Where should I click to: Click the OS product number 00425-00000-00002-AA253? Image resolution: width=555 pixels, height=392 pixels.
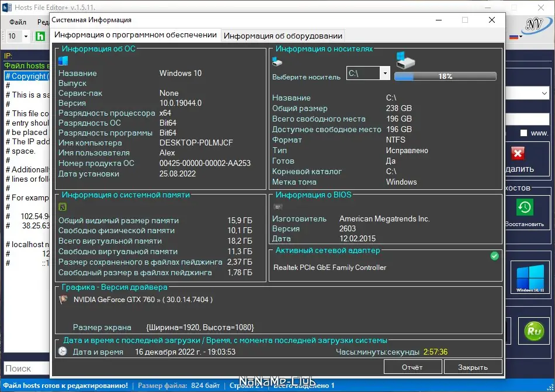tap(205, 163)
